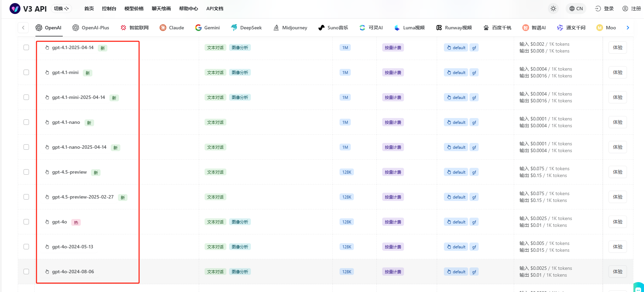Check the gpt-4.1-2025-04-14 row checkbox
Viewport: 644px width, 292px height.
(26, 47)
